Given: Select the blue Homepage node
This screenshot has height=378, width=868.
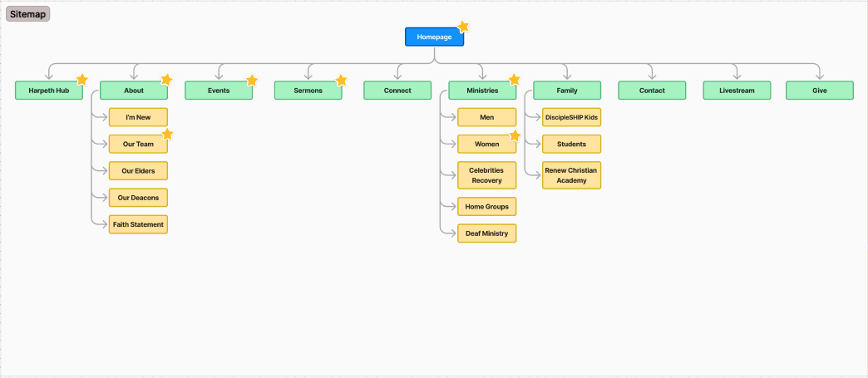Looking at the screenshot, I should (434, 37).
